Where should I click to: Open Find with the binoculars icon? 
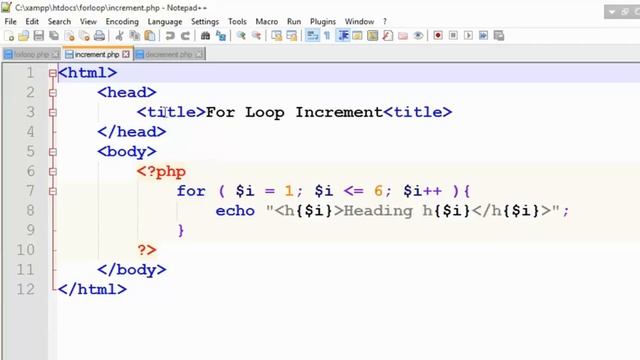pos(205,36)
